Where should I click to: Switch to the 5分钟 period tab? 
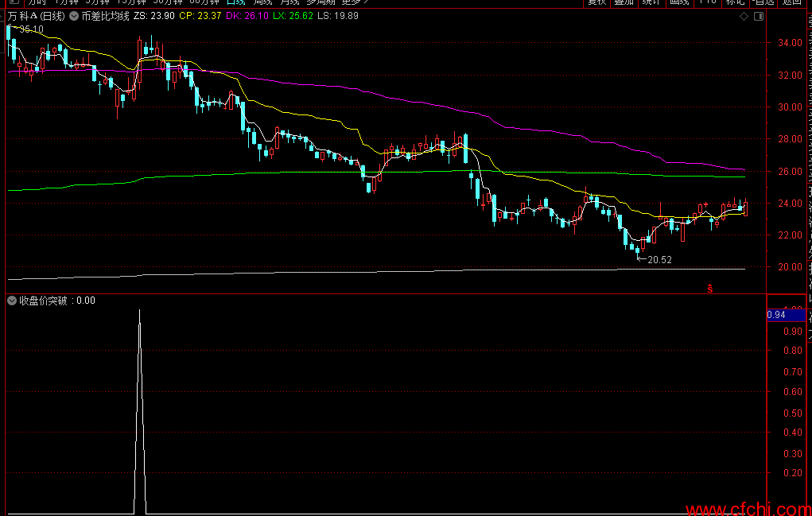[97, 2]
